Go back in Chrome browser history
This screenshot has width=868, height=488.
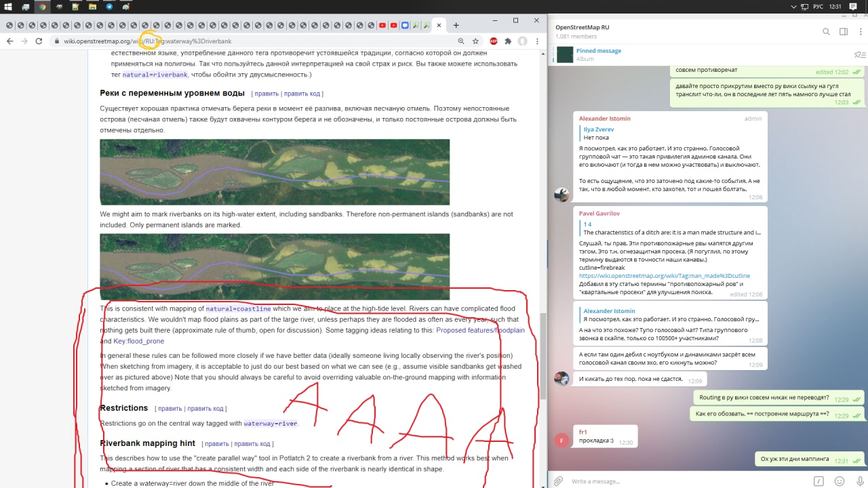[9, 41]
